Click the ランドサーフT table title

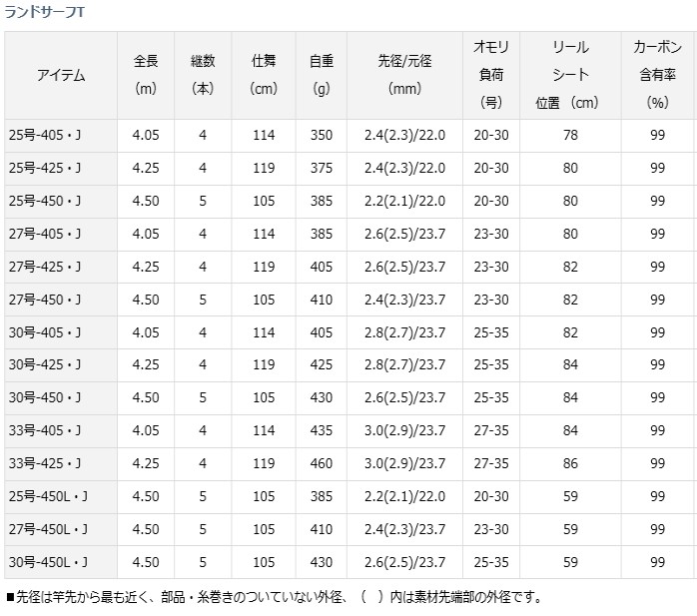point(43,13)
